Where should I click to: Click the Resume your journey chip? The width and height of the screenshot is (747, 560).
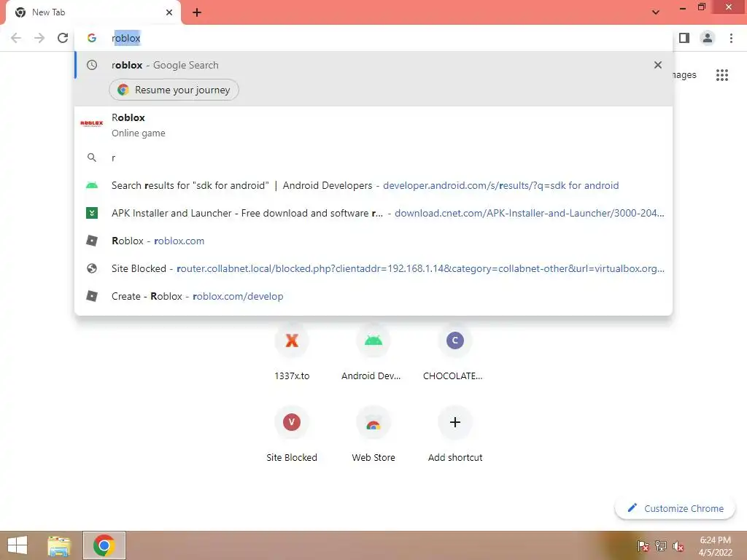point(174,90)
